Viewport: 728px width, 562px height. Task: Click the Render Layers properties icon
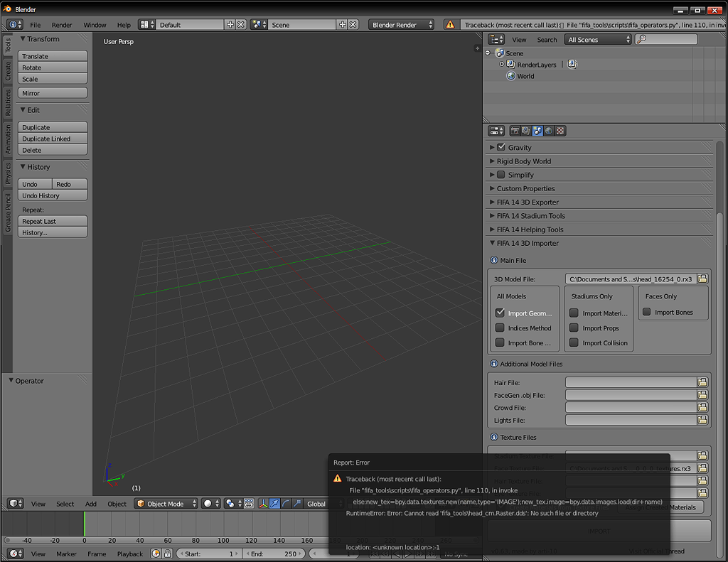526,131
